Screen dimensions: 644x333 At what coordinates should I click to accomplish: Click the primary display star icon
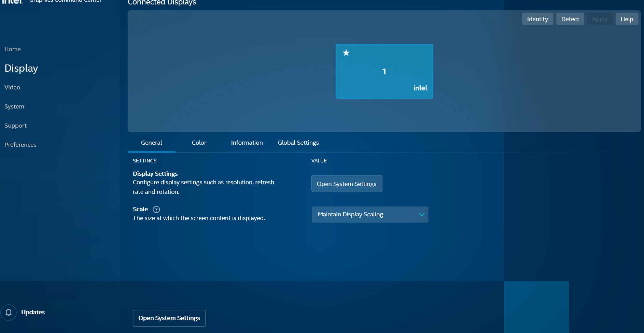pos(346,53)
